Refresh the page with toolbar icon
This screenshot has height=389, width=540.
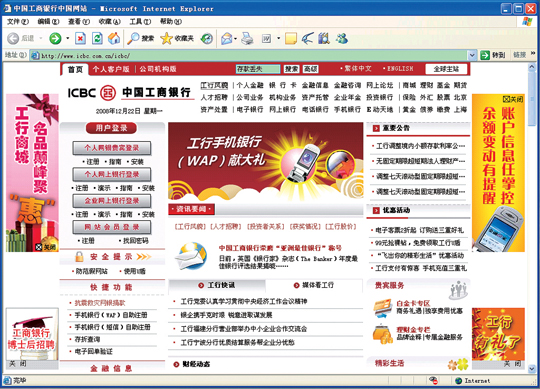coord(97,38)
